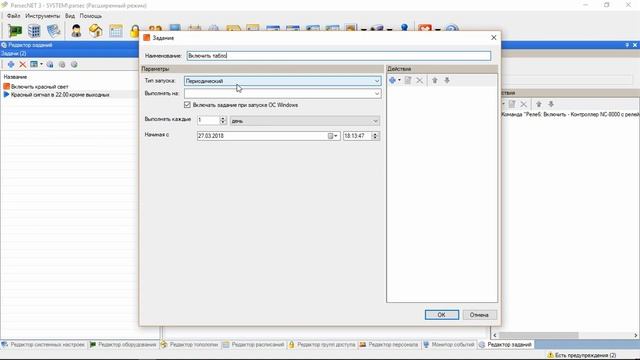The width and height of the screenshot is (640, 360).
Task: Switch to Редактор групп доступа tab
Action: coord(322,345)
